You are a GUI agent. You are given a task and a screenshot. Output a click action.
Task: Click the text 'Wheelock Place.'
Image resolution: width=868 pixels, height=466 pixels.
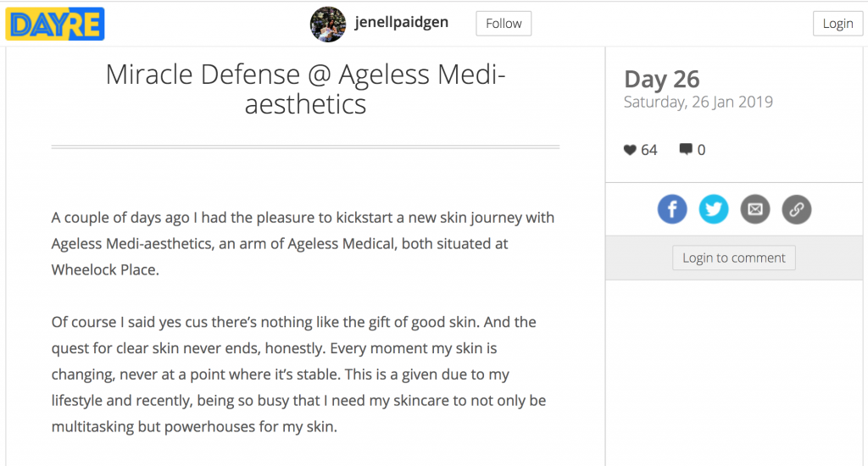coord(105,269)
